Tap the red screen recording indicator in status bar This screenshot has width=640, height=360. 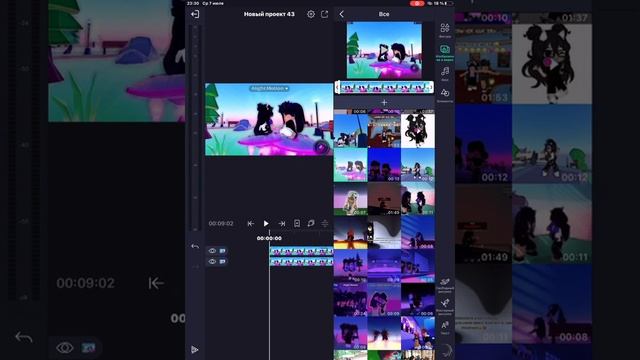417,3
